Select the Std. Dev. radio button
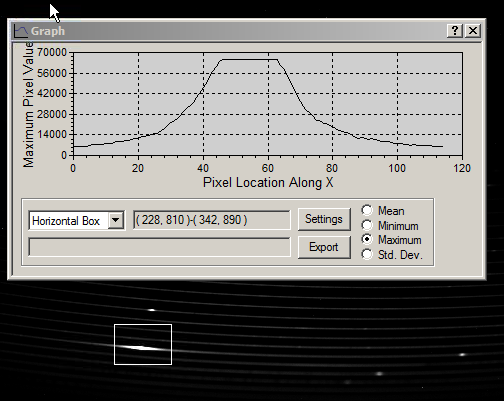This screenshot has width=504, height=401. click(367, 254)
